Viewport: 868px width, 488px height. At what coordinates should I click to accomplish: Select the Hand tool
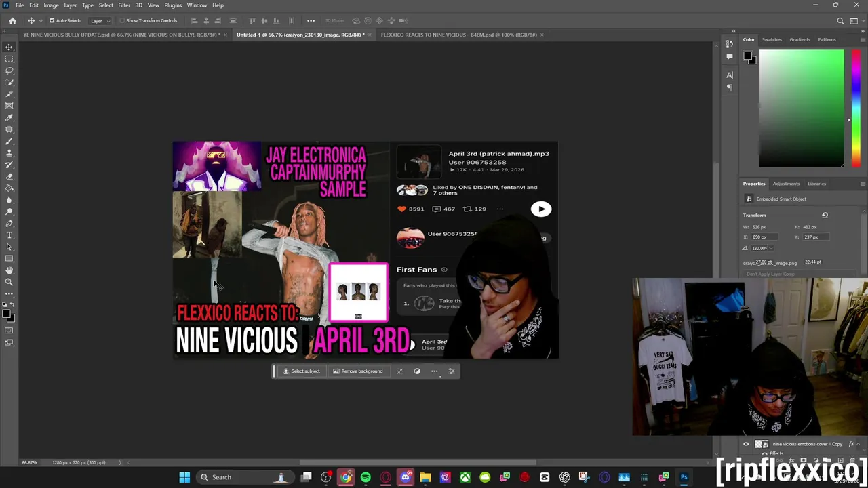pyautogui.click(x=9, y=270)
